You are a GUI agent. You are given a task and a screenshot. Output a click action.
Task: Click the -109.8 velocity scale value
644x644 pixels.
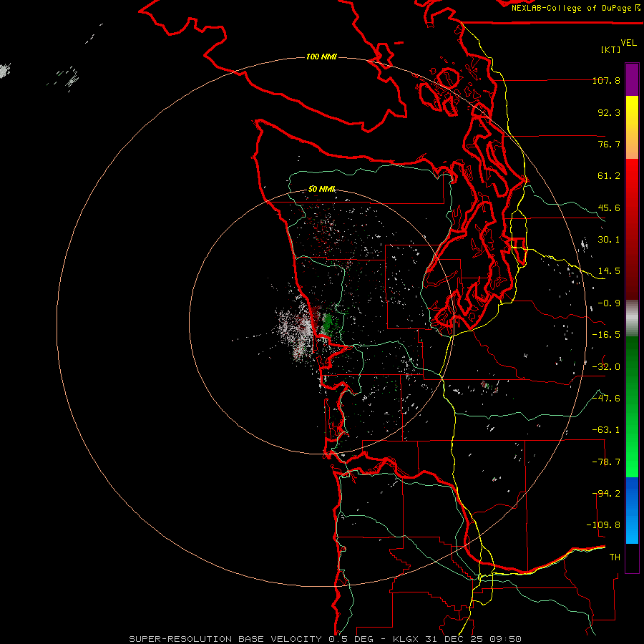coord(603,525)
